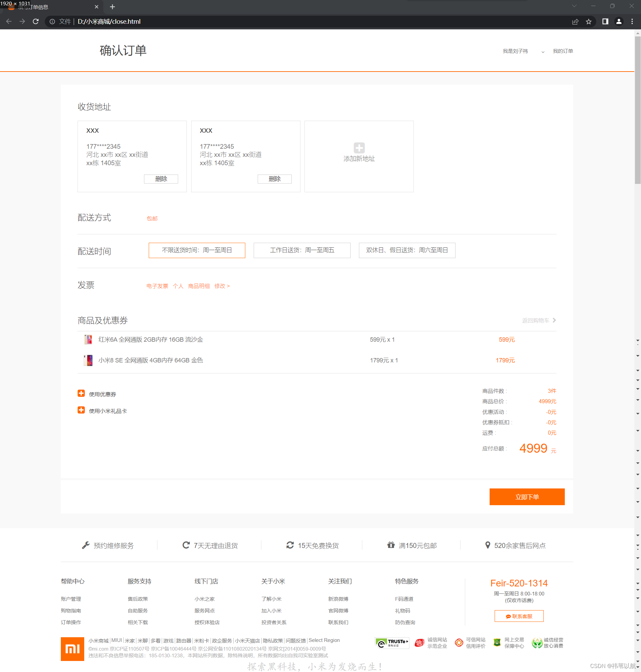Click the file info icon in address bar
This screenshot has height=672, width=641.
tap(52, 21)
